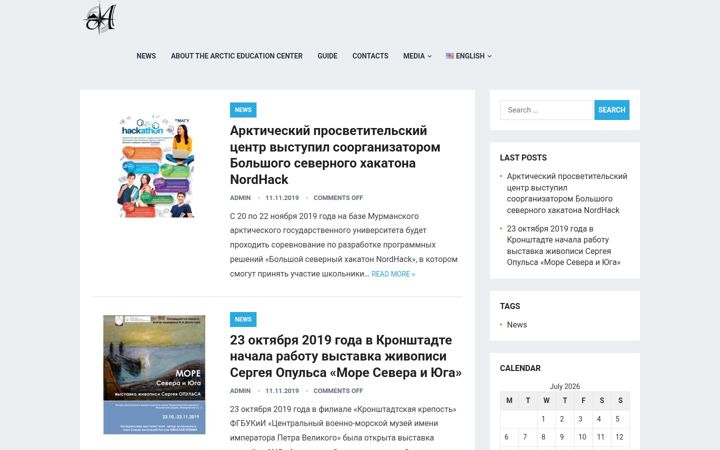Click day 10 in the calendar

pyautogui.click(x=582, y=437)
